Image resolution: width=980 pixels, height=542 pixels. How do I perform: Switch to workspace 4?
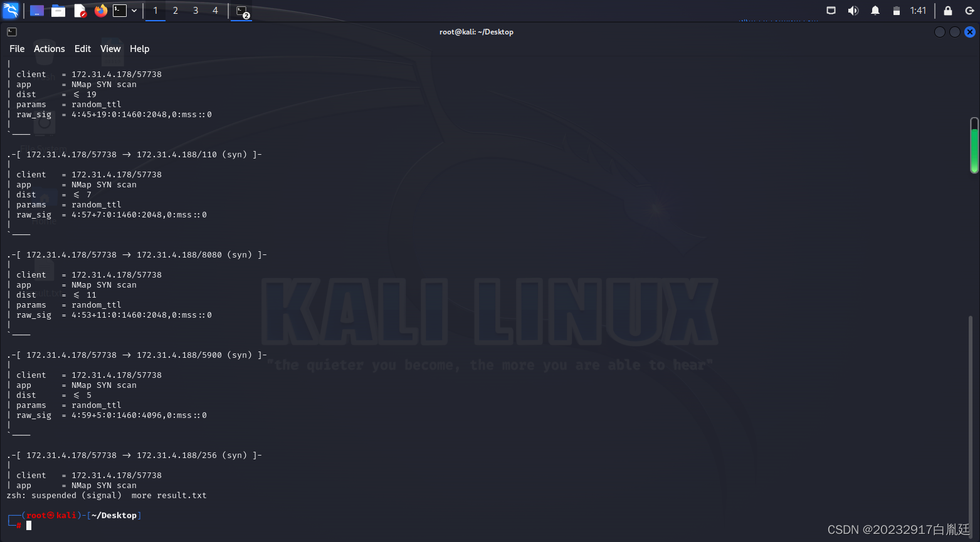click(216, 11)
